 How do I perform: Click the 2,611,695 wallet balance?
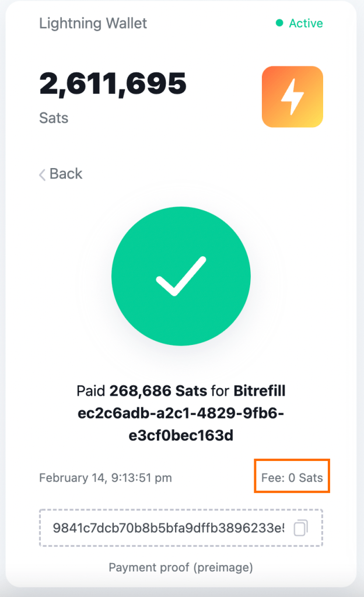[x=113, y=85]
